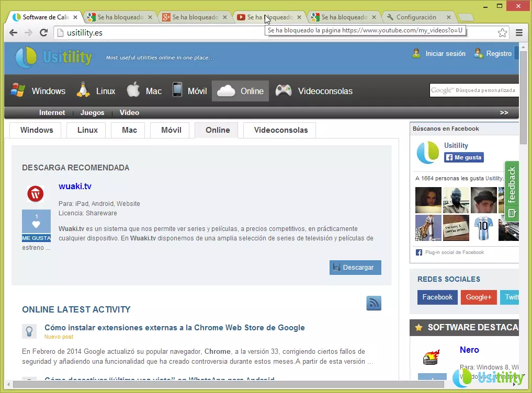532x393 pixels.
Task: Select the Móvil content tab
Action: pos(171,130)
